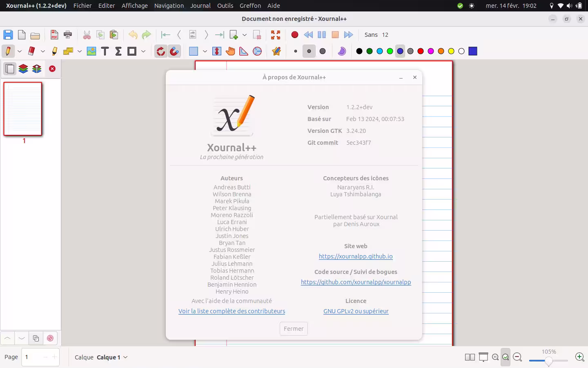Click the Save document icon
Screen dimensions: 588x368
click(8, 35)
